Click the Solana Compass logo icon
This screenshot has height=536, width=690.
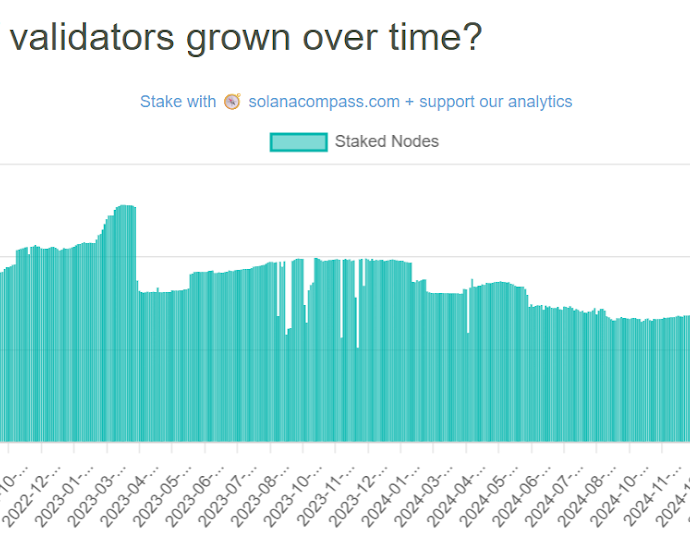pos(232,101)
